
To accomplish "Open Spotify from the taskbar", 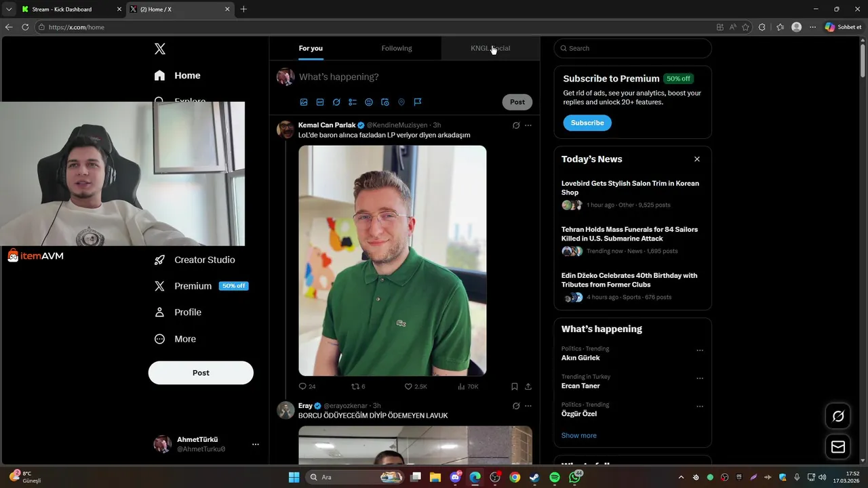I will pyautogui.click(x=555, y=477).
